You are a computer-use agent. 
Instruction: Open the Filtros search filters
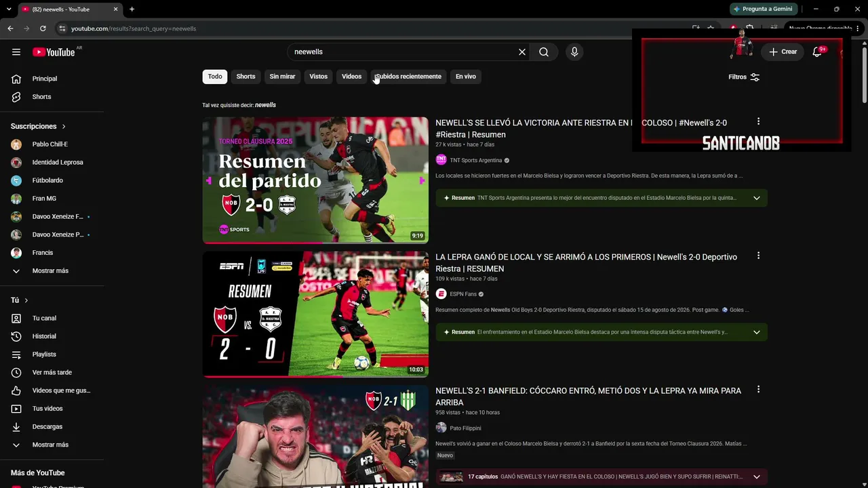pyautogui.click(x=744, y=77)
